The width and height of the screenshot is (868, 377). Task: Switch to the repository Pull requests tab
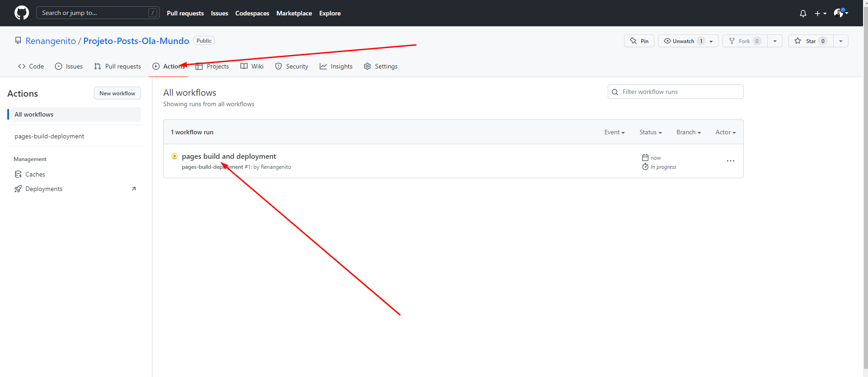[117, 66]
